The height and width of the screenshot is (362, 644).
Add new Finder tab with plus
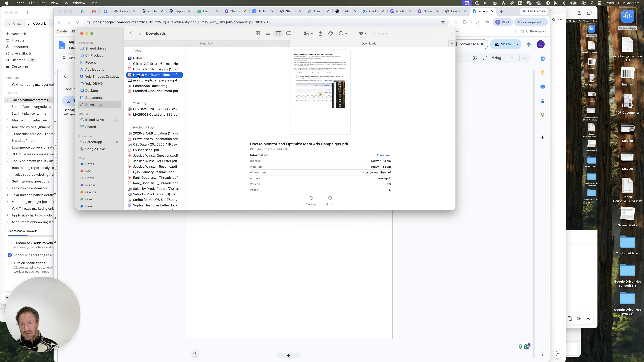click(x=452, y=43)
